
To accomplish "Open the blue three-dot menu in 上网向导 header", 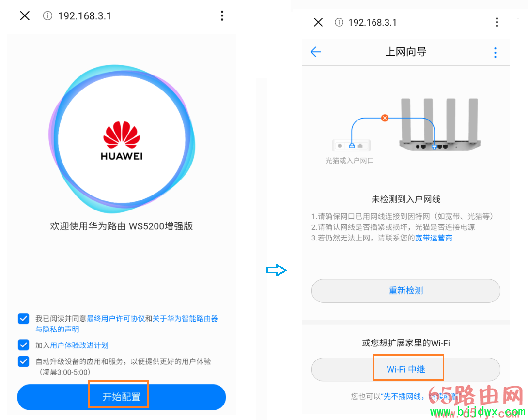I will (495, 52).
